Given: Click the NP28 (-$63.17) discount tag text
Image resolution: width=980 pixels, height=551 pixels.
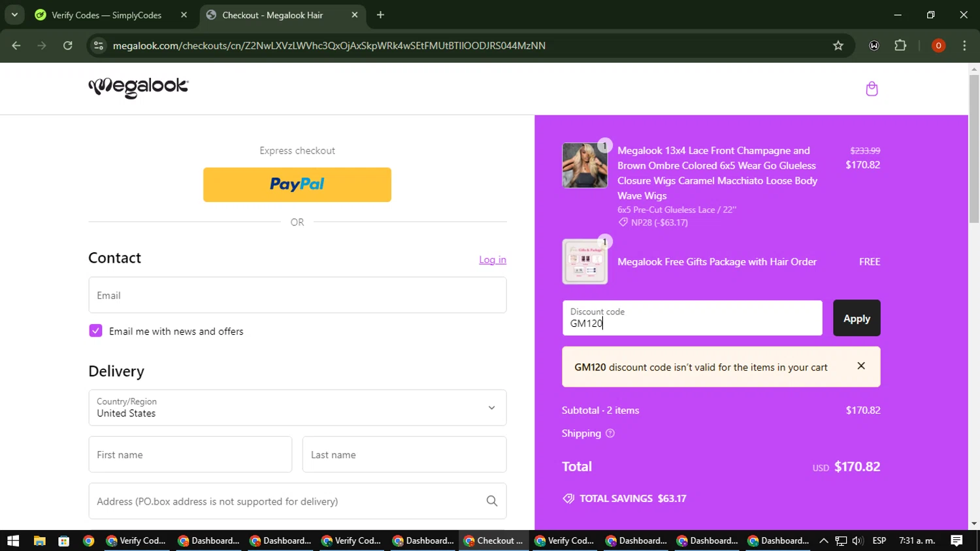Looking at the screenshot, I should 659,222.
